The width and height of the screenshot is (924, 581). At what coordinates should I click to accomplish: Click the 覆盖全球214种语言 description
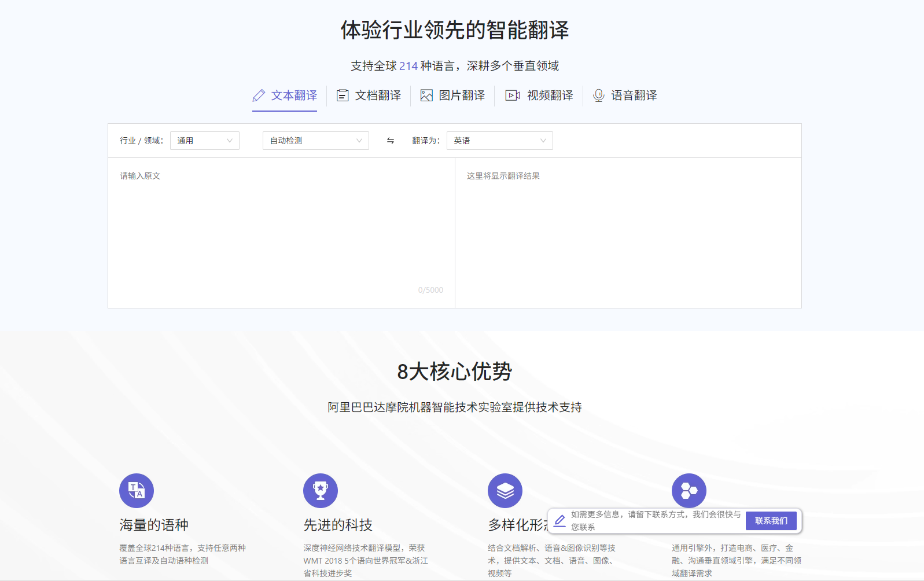[182, 554]
